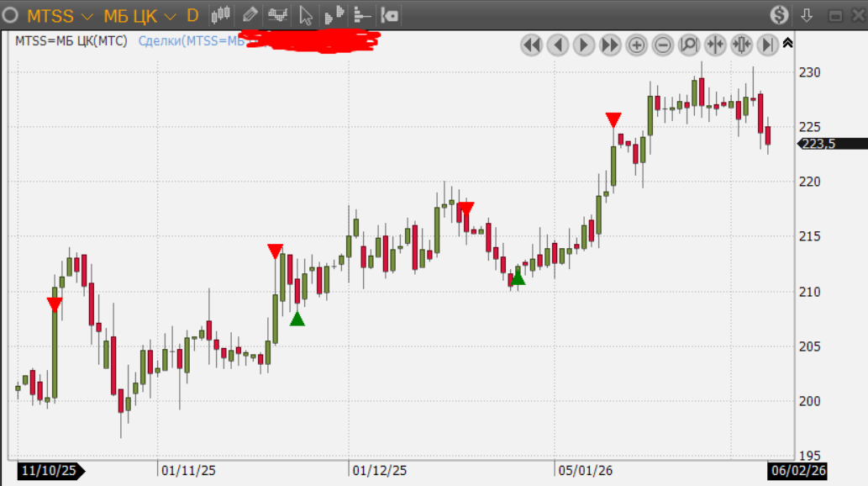Open the МБ ЦК board dropdown

pyautogui.click(x=139, y=16)
